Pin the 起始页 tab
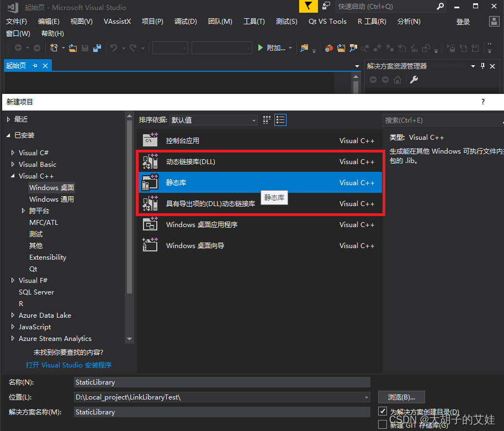 [35, 66]
